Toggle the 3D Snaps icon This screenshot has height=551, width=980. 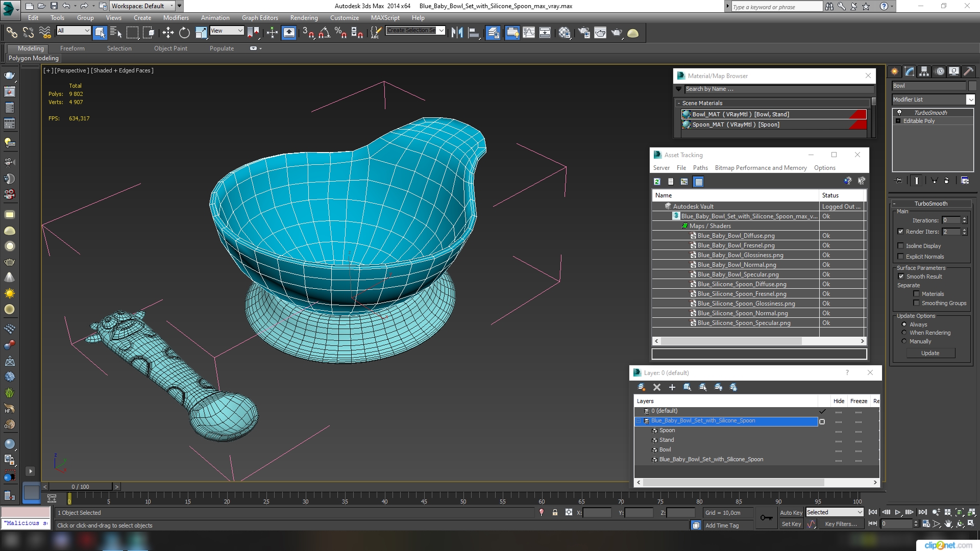pyautogui.click(x=308, y=33)
